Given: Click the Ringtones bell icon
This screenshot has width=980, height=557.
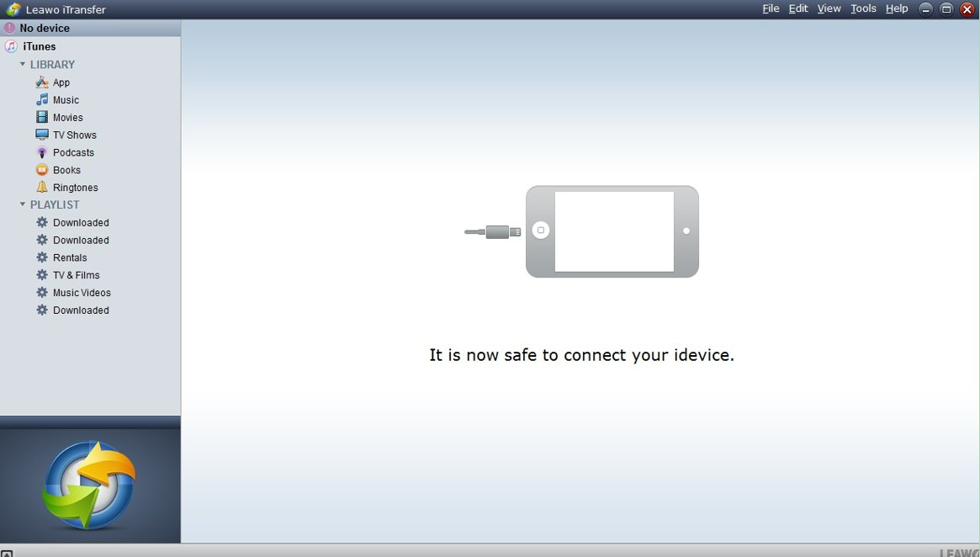Looking at the screenshot, I should [42, 187].
